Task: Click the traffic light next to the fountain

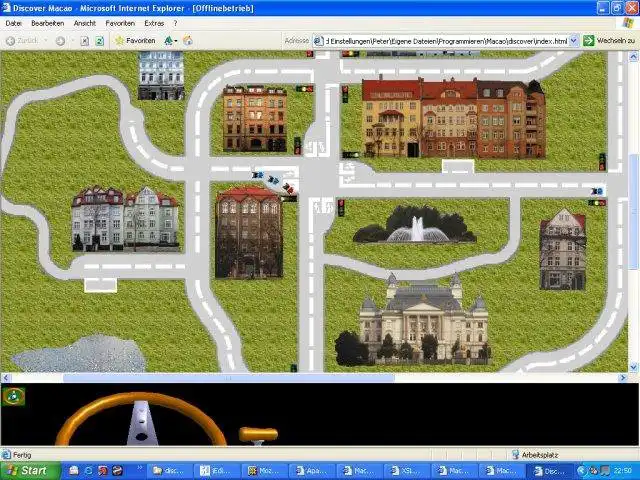Action: (x=341, y=207)
